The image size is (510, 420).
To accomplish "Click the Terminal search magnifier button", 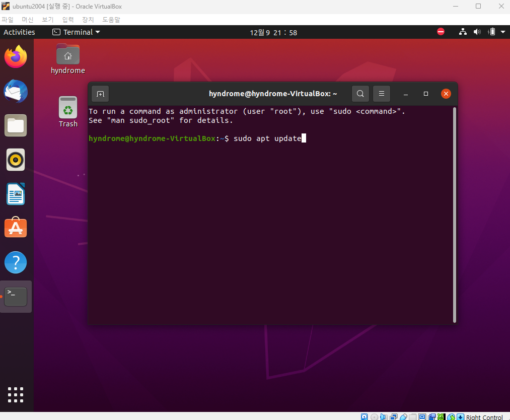I will [x=360, y=94].
